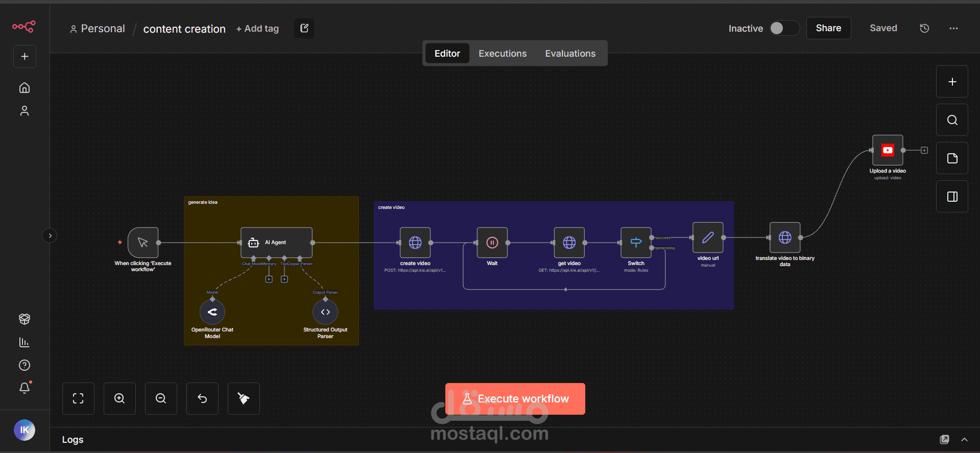
Task: Open the Help question mark icon
Action: point(25,365)
